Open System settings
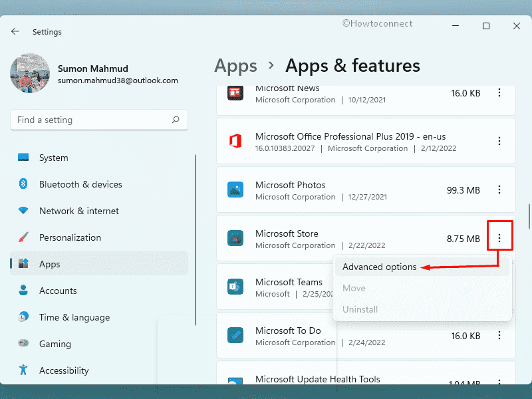532x399 pixels. (x=99, y=158)
